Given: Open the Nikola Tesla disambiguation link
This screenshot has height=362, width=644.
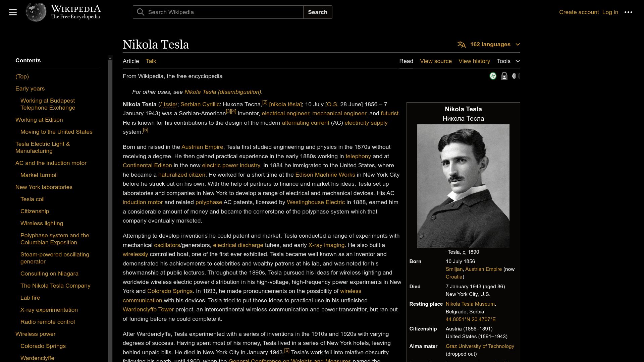Looking at the screenshot, I should [222, 92].
